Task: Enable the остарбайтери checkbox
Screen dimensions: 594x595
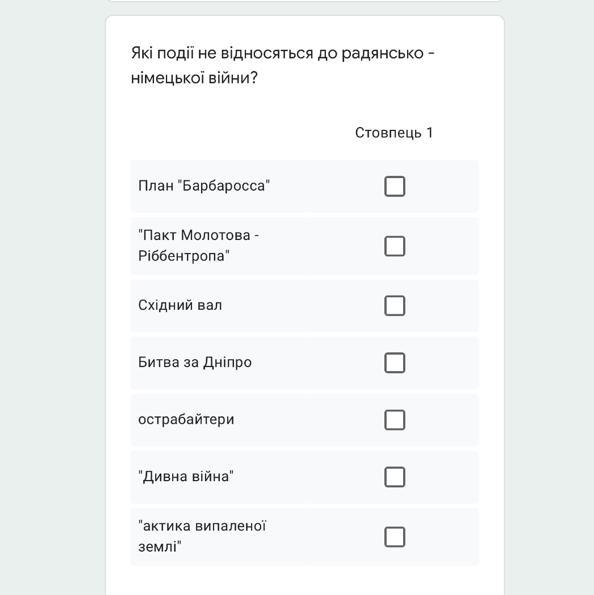Action: [x=395, y=420]
